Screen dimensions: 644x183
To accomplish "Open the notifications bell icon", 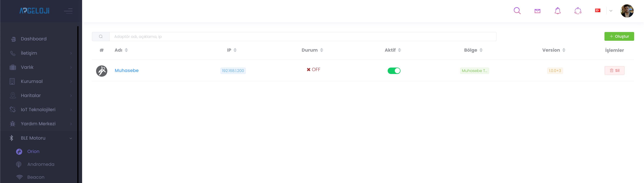I will point(557,11).
